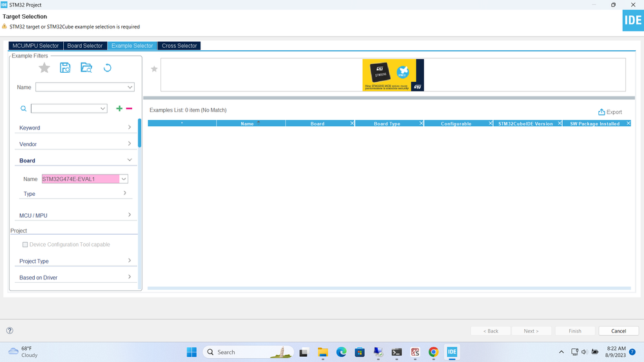
Task: Click the Finish button
Action: pyautogui.click(x=575, y=331)
